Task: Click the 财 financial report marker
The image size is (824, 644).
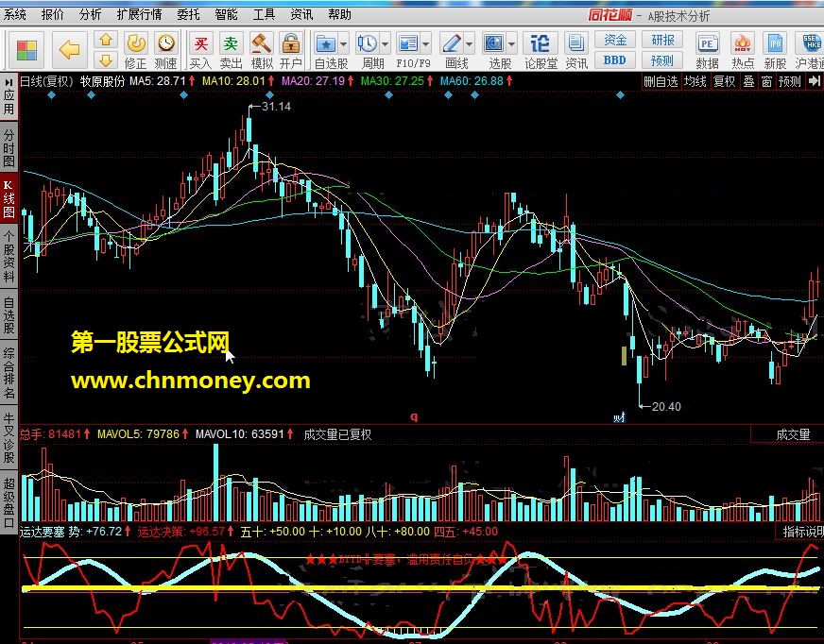Action: click(x=620, y=417)
